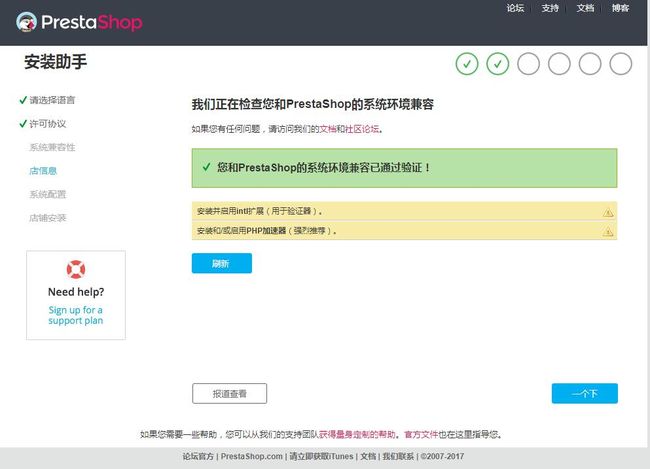Click the third step progress circle
The width and height of the screenshot is (650, 469).
click(529, 64)
